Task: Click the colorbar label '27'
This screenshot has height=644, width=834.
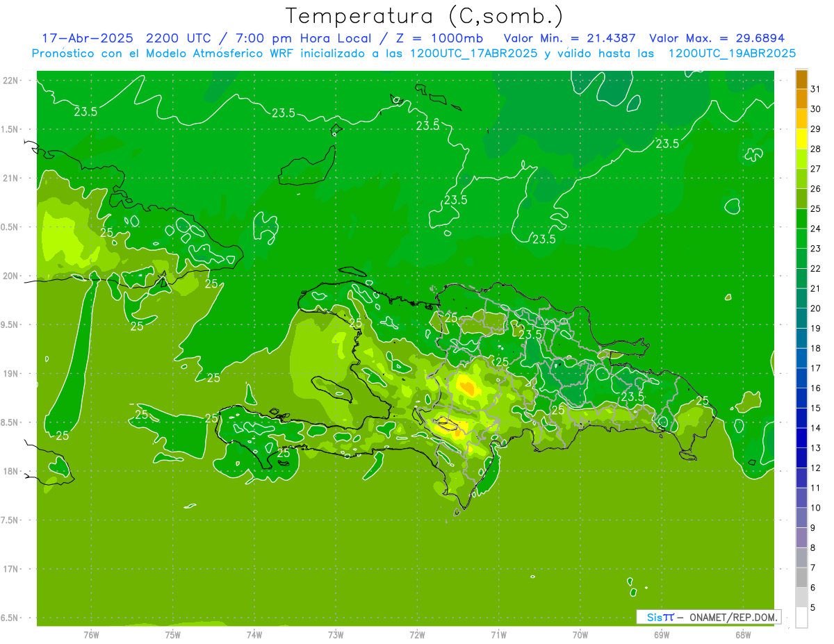Action: [x=816, y=169]
